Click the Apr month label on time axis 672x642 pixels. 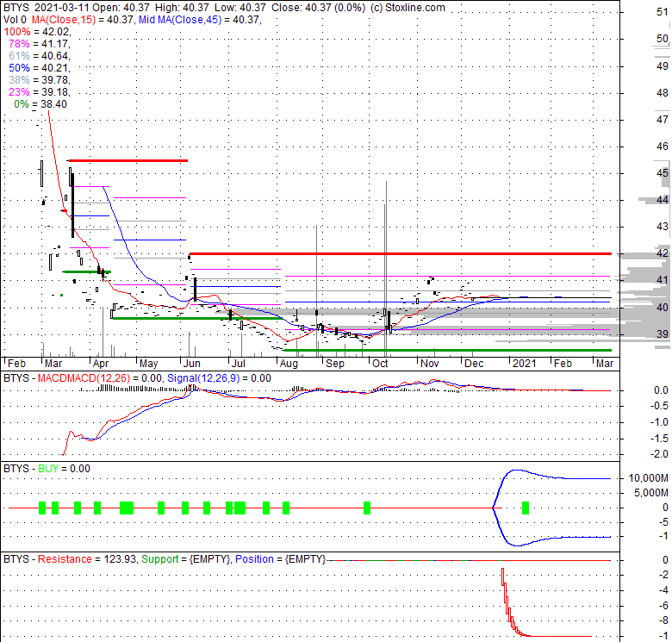pos(101,364)
